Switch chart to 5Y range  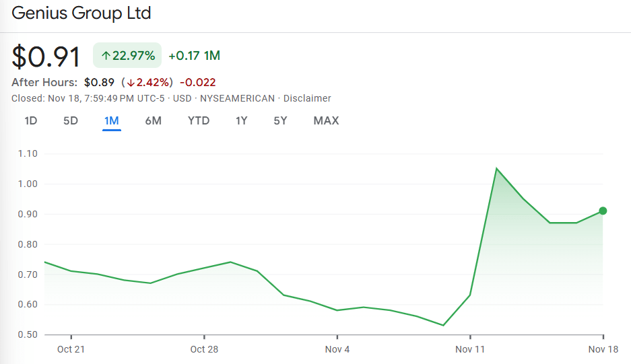[x=280, y=121]
